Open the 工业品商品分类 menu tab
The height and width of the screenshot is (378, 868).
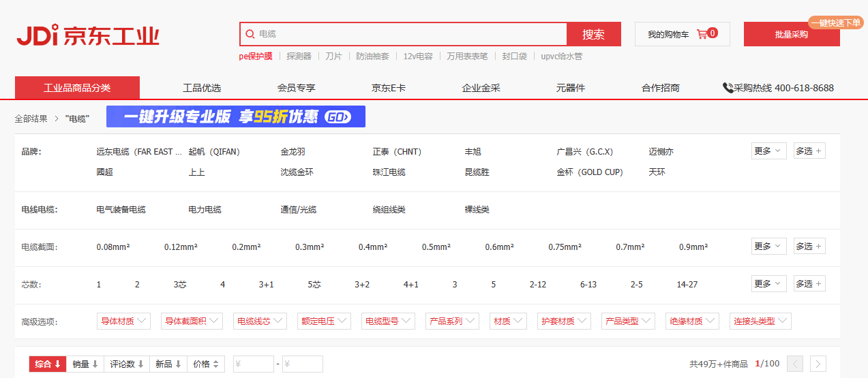[x=77, y=88]
